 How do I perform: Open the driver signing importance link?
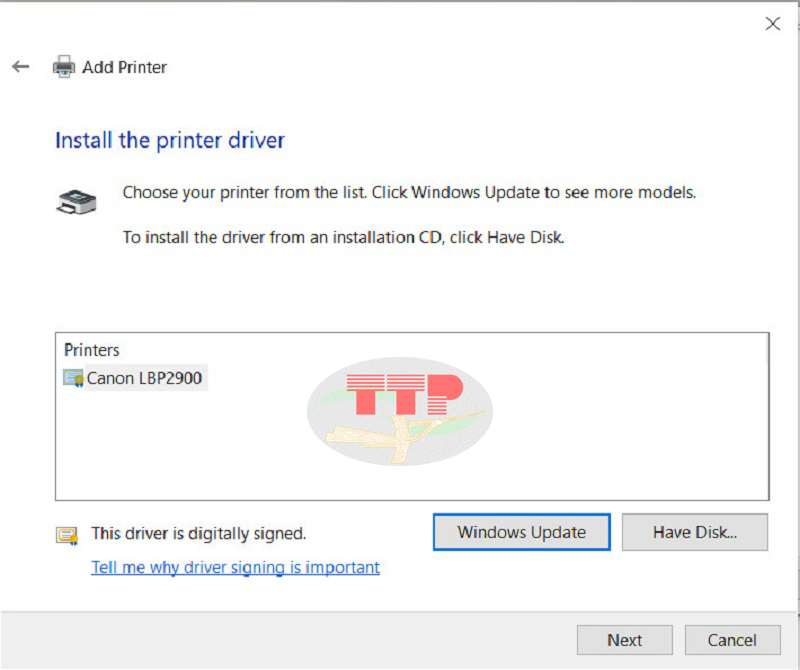pyautogui.click(x=235, y=567)
